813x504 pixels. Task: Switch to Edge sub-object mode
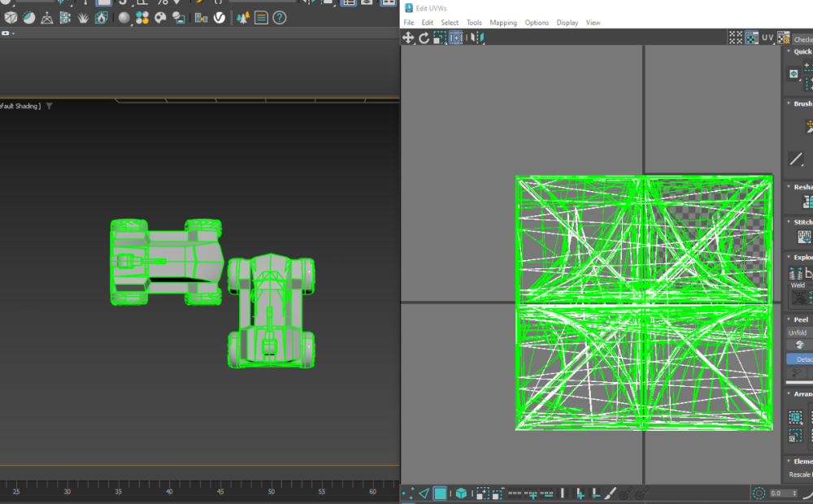coord(424,493)
